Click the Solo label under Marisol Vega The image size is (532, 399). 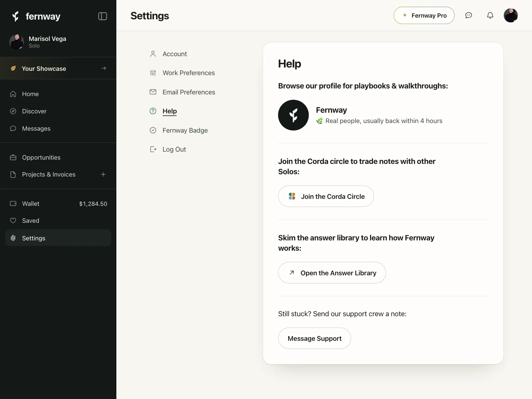(x=34, y=46)
